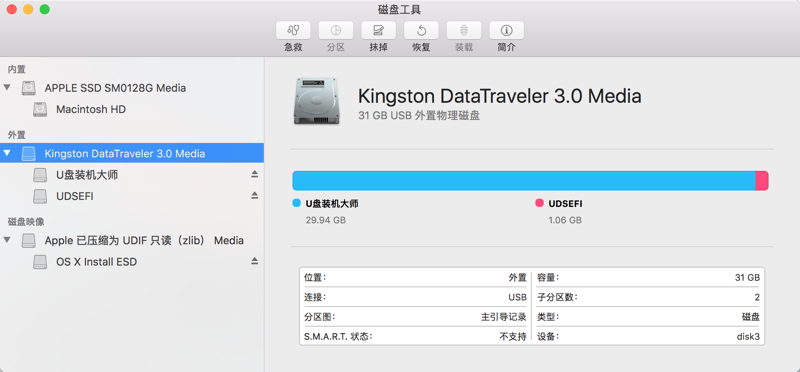Viewport: 800px width, 372px height.
Task: Click the Mount (装载) toolbar icon
Action: [464, 30]
